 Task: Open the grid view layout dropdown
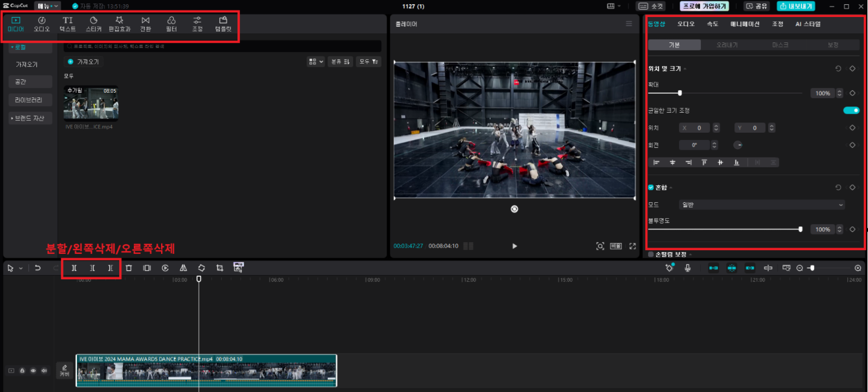pos(316,61)
